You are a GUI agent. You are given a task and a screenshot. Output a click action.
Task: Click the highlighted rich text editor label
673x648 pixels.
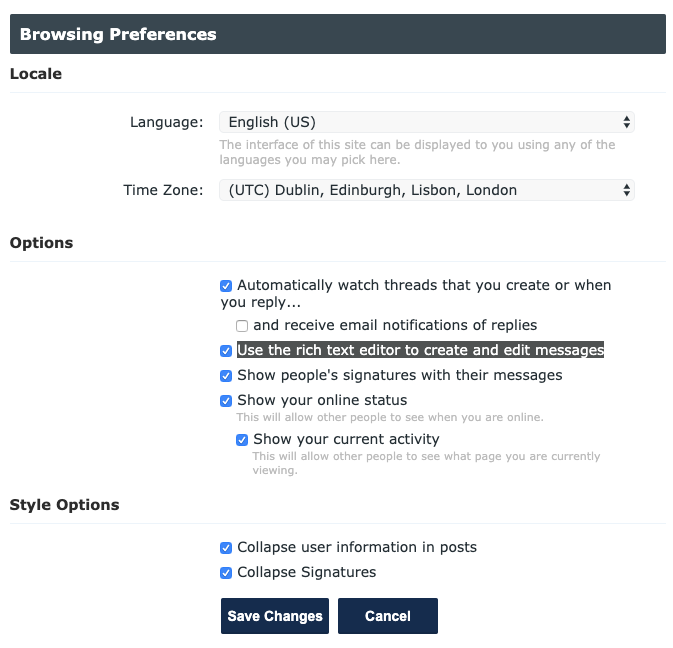coord(421,350)
